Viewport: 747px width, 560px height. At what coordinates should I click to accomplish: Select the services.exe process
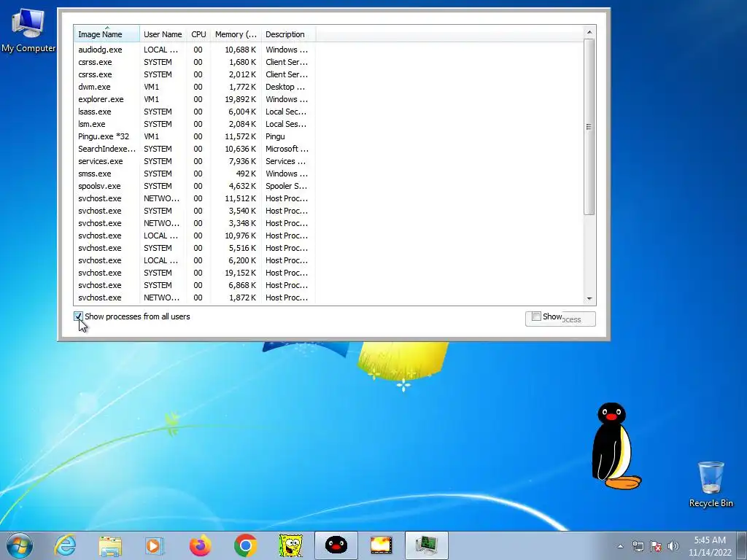coord(194,161)
